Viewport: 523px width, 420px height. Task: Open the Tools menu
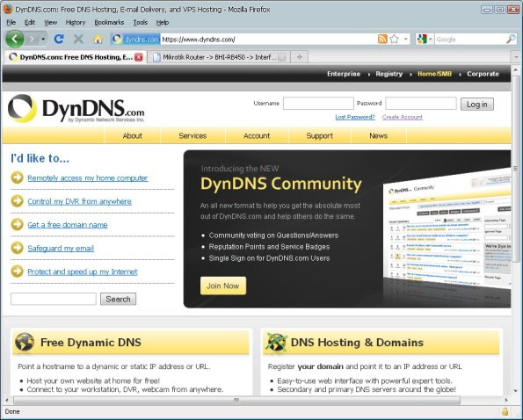[141, 22]
